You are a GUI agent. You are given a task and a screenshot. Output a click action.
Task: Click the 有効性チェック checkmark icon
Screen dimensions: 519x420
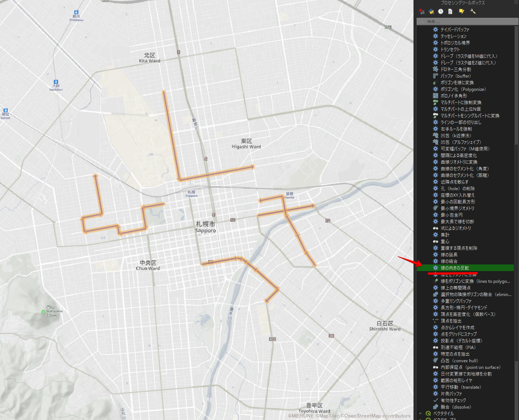click(436, 401)
